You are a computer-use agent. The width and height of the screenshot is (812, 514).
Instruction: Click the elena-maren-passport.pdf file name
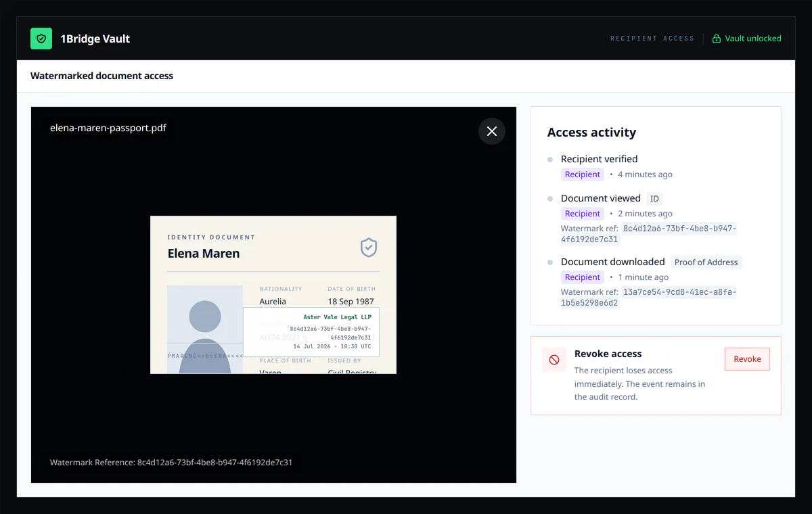click(108, 127)
